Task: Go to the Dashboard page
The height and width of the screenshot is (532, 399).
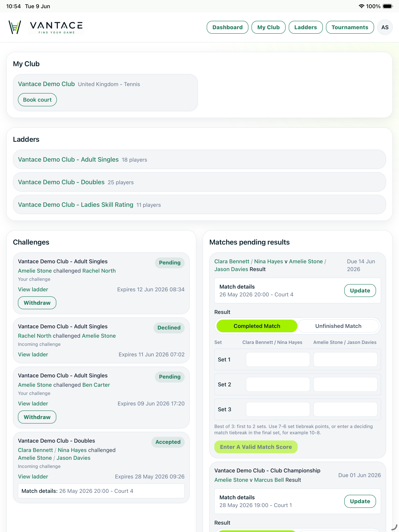Action: pos(227,27)
